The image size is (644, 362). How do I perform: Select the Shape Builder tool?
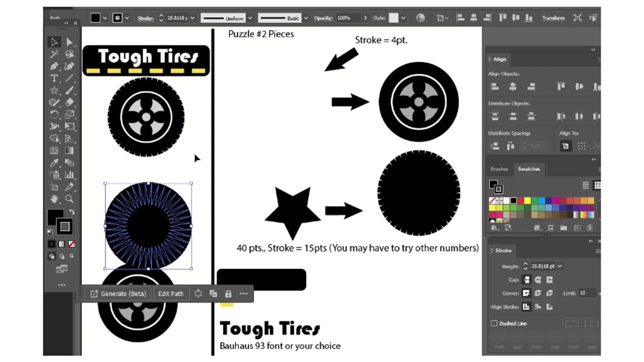tap(54, 138)
